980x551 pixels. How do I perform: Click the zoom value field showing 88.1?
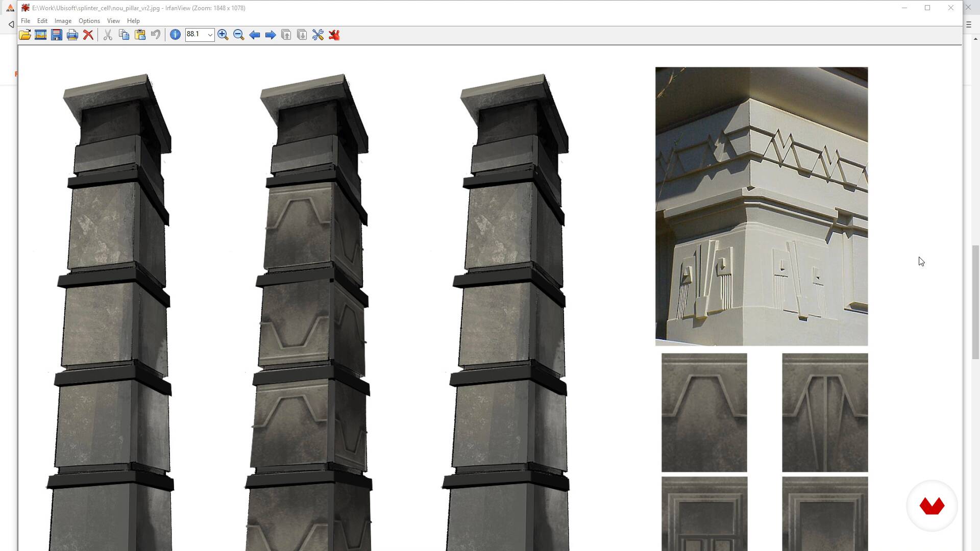[x=195, y=34]
